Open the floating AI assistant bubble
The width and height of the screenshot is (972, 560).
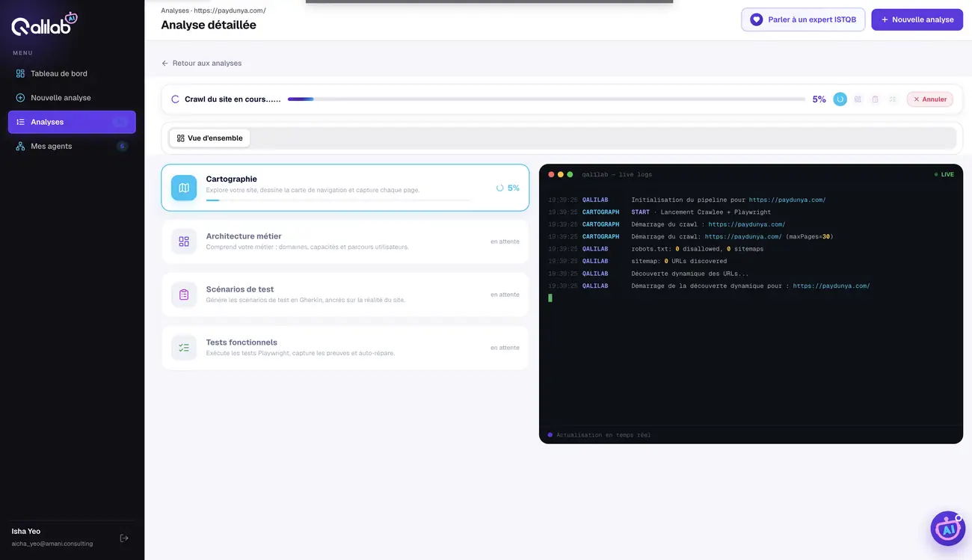click(947, 529)
